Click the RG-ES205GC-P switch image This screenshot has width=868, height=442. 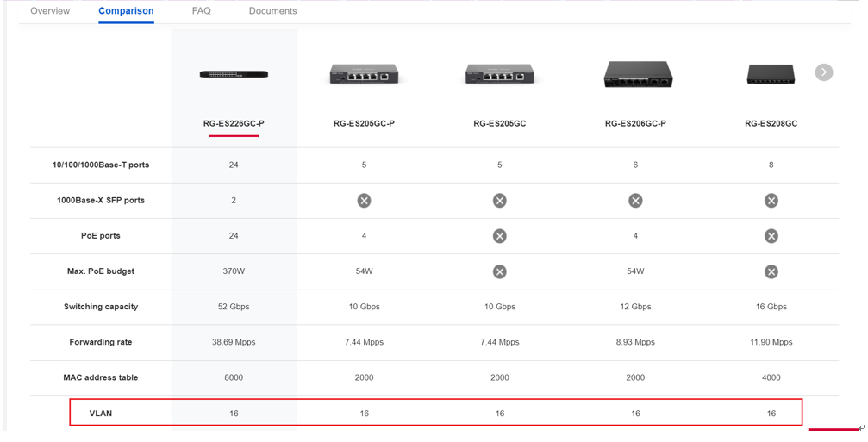point(365,74)
